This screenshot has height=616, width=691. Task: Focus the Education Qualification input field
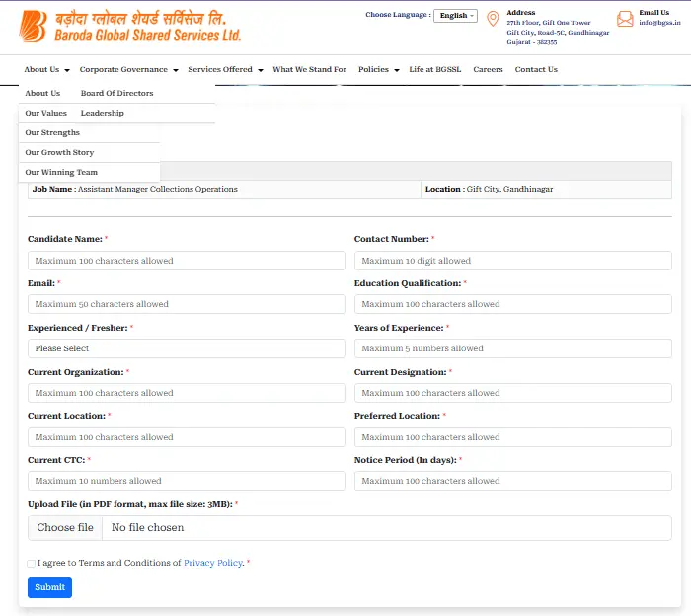(513, 304)
